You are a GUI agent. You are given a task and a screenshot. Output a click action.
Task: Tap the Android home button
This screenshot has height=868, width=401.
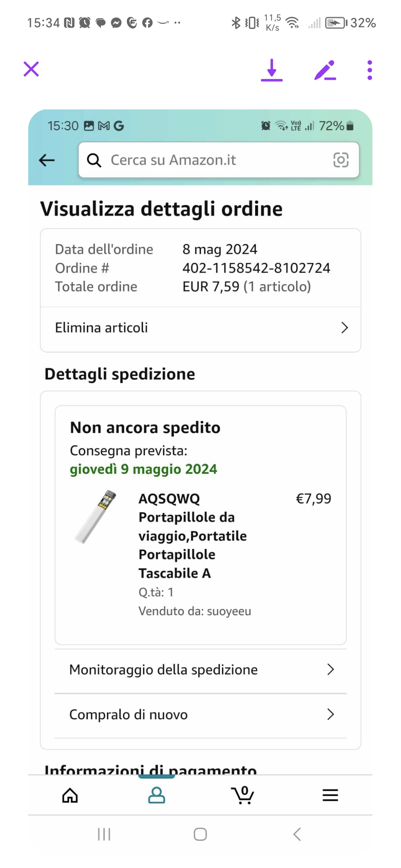pos(200,835)
